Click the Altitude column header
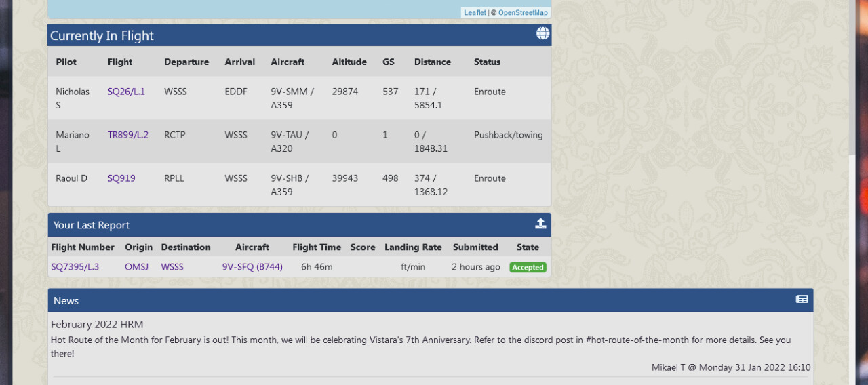Image resolution: width=868 pixels, height=385 pixels. click(349, 62)
